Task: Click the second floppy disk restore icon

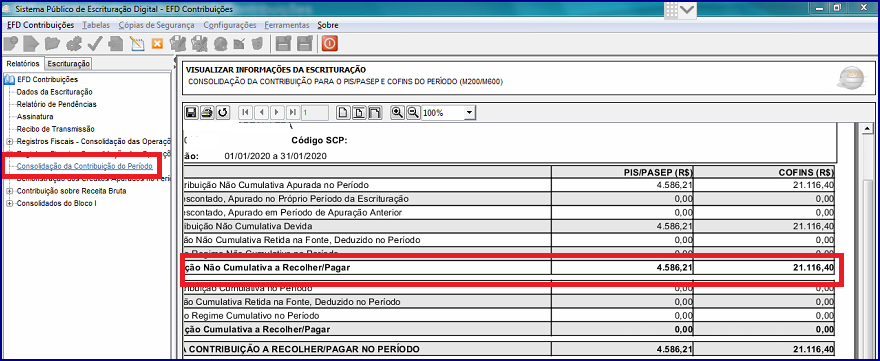Action: [305, 43]
